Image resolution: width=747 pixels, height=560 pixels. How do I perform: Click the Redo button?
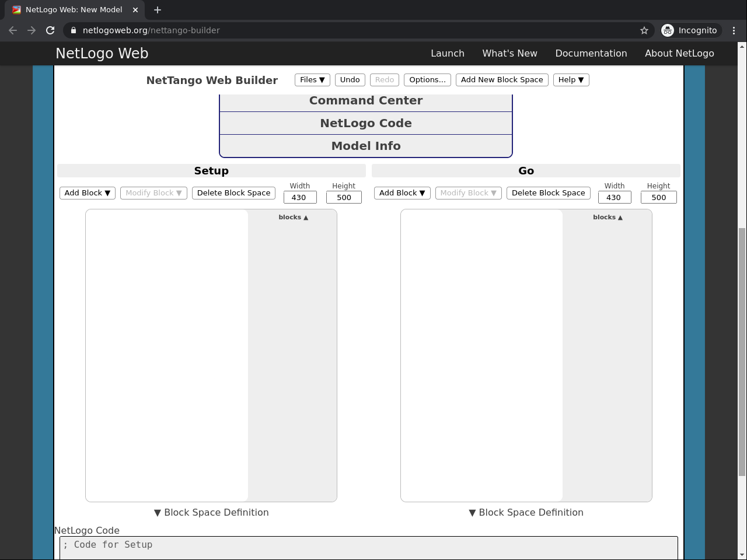pyautogui.click(x=385, y=80)
